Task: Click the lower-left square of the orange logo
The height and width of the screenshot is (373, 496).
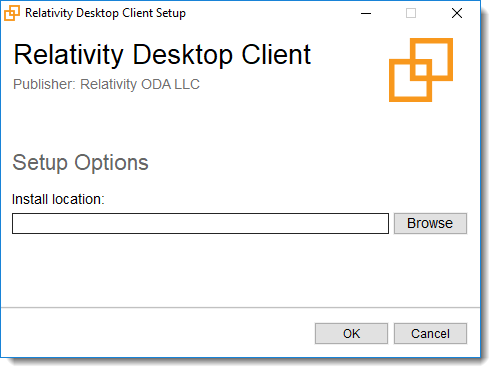Action: (x=410, y=80)
